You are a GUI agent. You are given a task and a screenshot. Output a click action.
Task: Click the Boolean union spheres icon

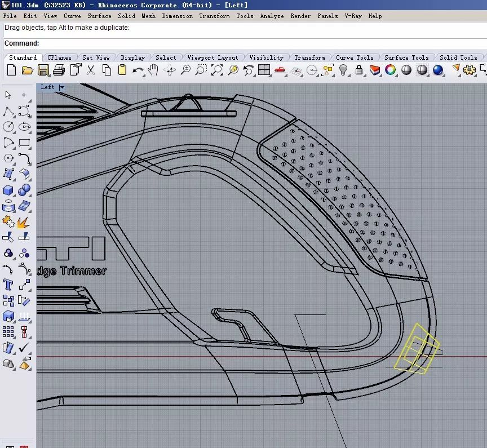click(x=24, y=190)
